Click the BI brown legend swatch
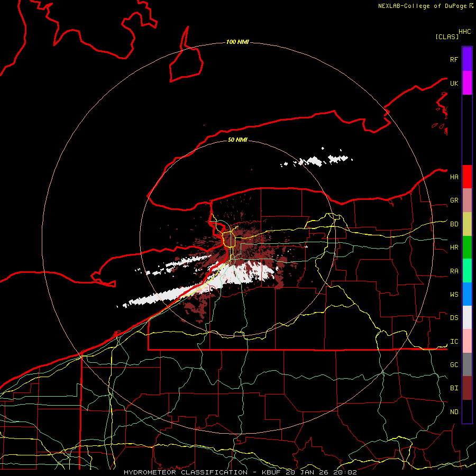This screenshot has height=476, width=476. pos(467,388)
